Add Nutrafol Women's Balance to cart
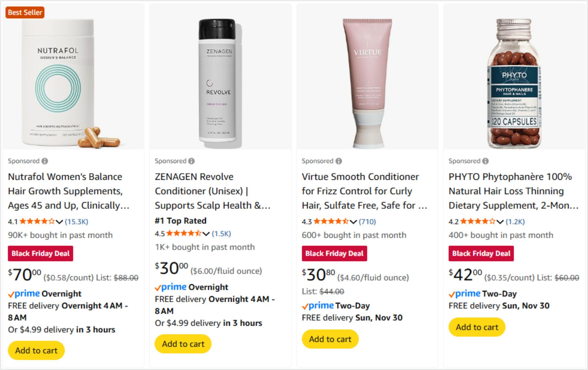Screen dimensions: 588x370 [x=36, y=350]
